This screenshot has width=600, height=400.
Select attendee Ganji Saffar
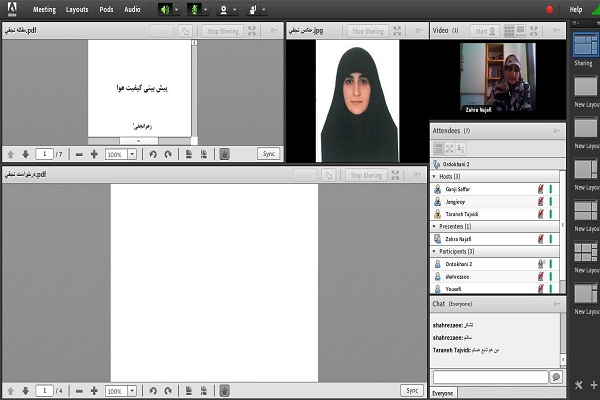click(x=495, y=189)
